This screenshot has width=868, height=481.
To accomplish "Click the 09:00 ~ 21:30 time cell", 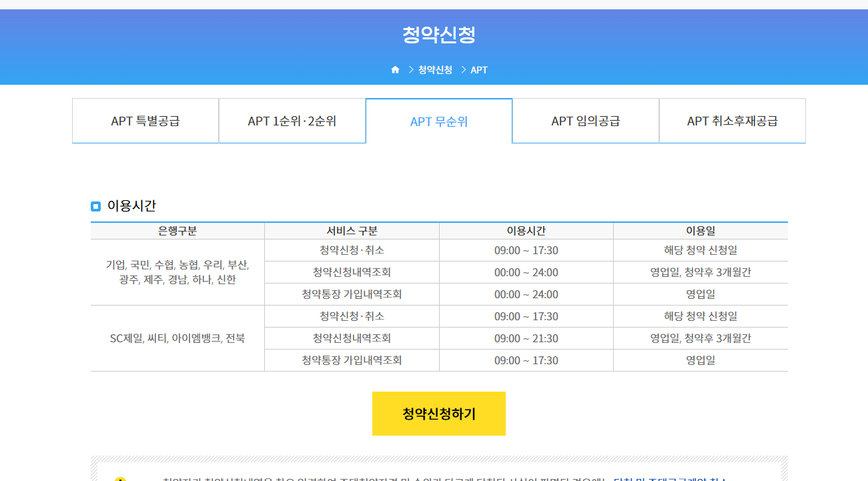I will click(x=526, y=338).
